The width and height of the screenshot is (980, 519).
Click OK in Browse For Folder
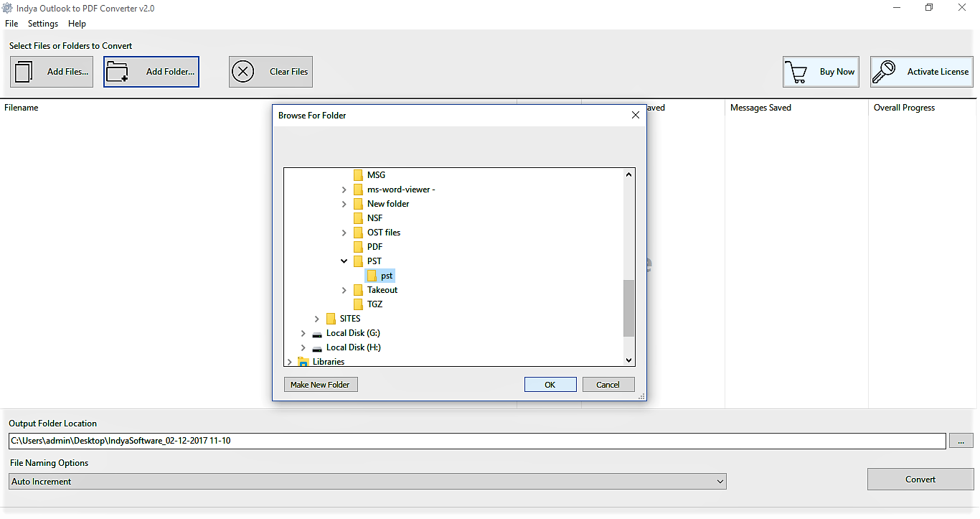pyautogui.click(x=550, y=385)
